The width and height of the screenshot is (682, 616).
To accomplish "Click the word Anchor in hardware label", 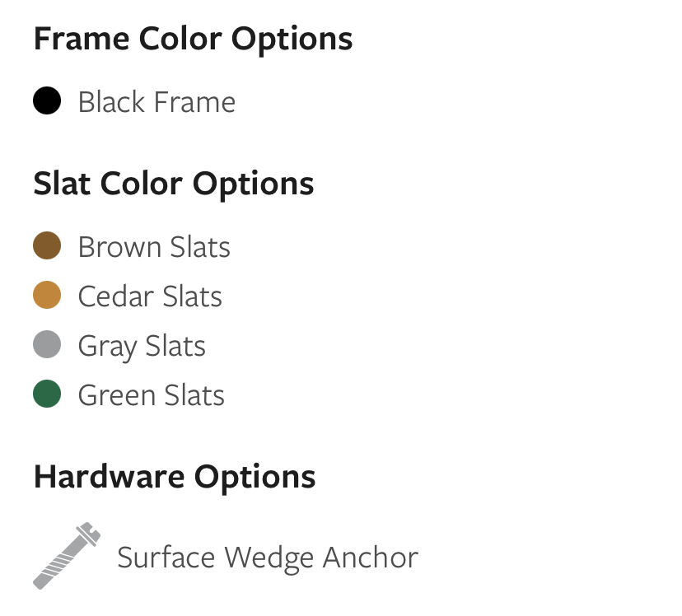I will 370,558.
